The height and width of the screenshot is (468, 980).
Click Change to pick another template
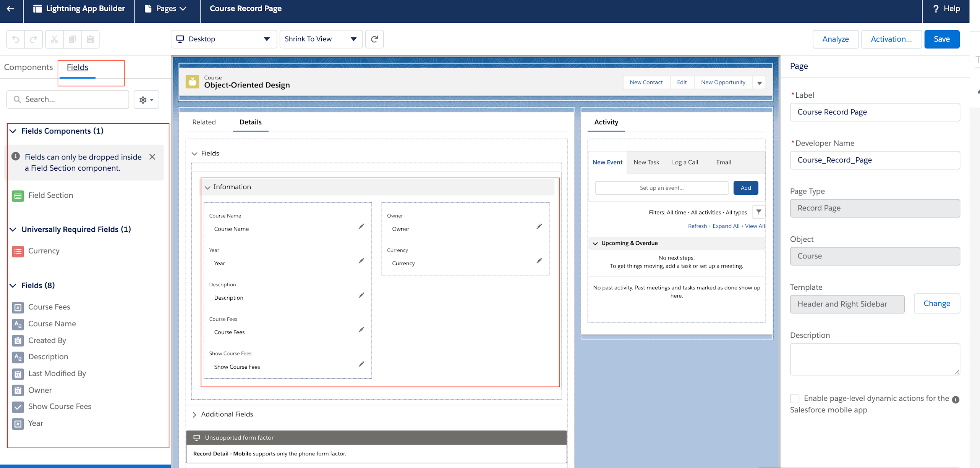pyautogui.click(x=937, y=303)
